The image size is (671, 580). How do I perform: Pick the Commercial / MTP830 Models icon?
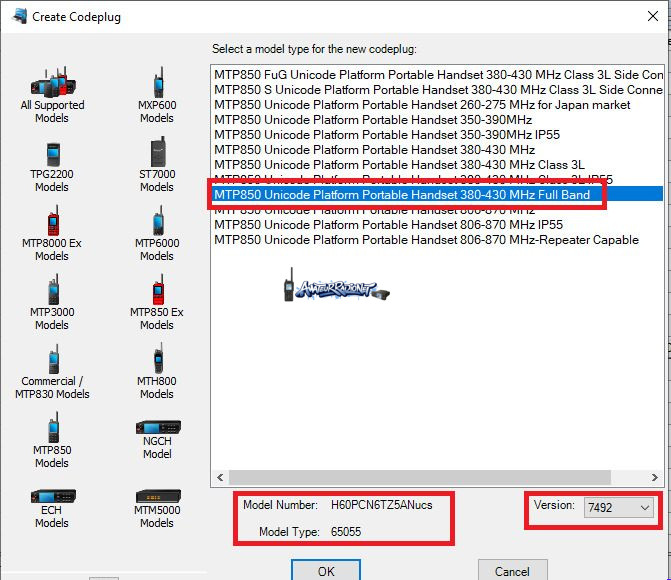click(x=52, y=372)
